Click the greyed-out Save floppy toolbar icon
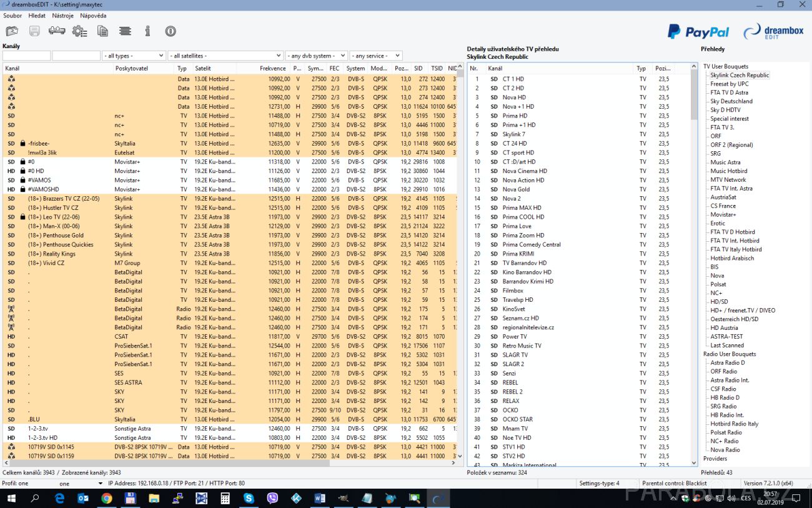Image resolution: width=812 pixels, height=508 pixels. click(34, 31)
